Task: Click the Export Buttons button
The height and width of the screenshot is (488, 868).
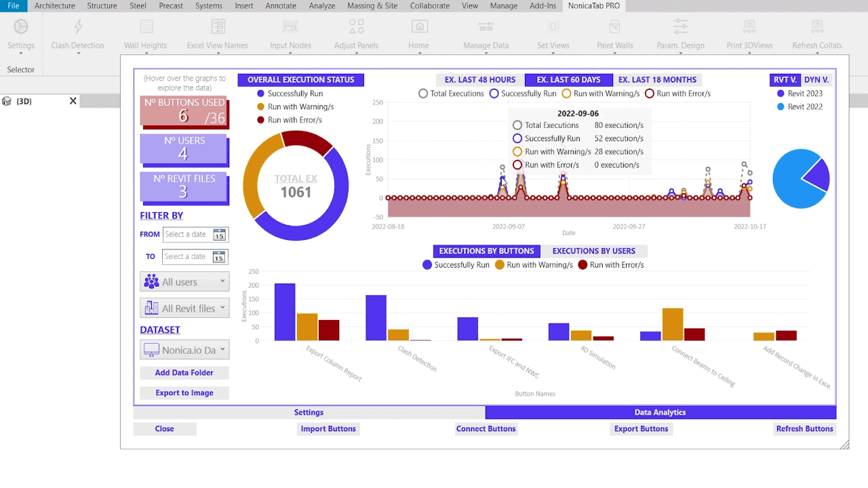Action: click(642, 429)
